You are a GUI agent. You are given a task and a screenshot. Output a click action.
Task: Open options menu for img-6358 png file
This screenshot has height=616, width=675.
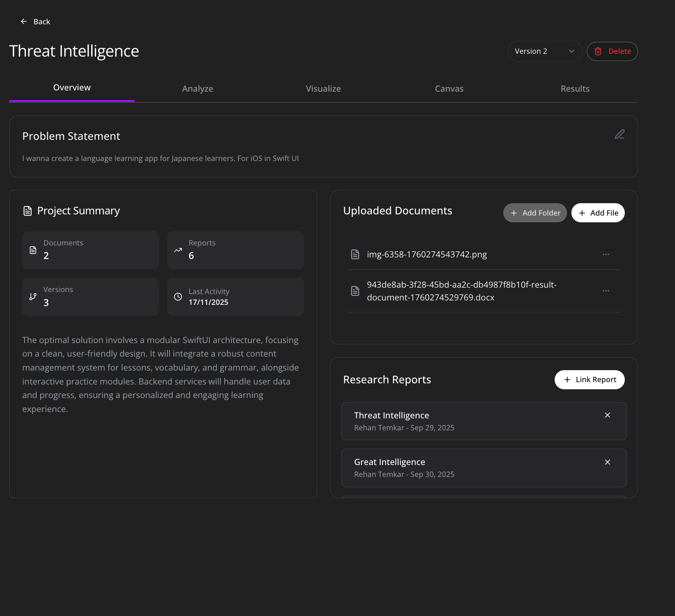tap(606, 254)
